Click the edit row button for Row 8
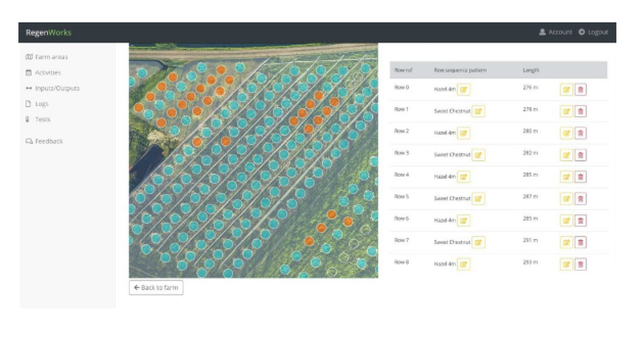Screen dimensions: 644x340 point(566,264)
